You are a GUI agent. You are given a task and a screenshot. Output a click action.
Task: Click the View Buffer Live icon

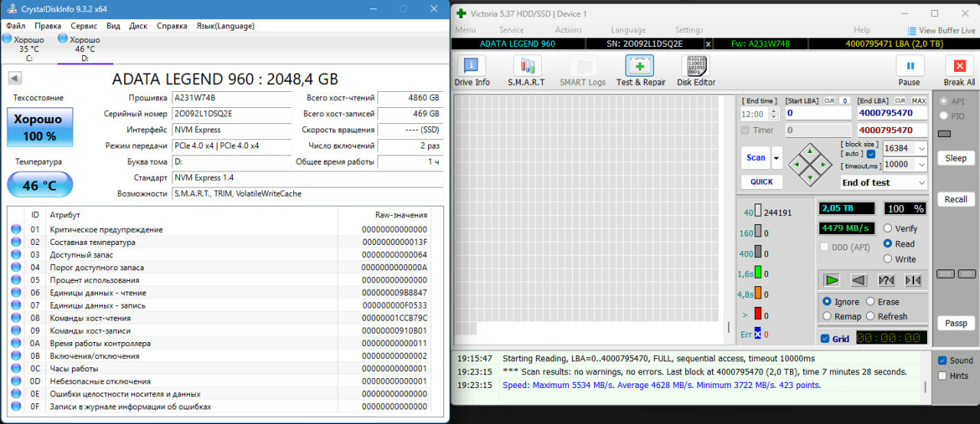coord(912,31)
